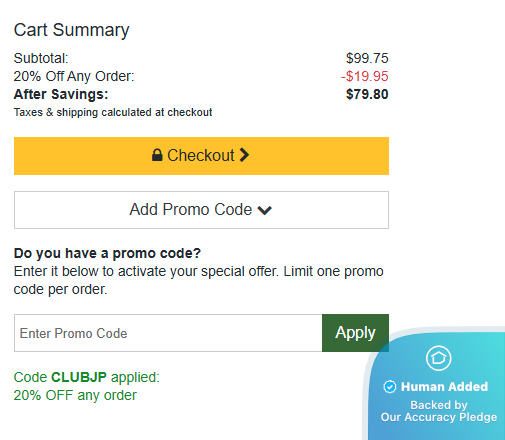Click the Cart Summary heading

coord(71,30)
